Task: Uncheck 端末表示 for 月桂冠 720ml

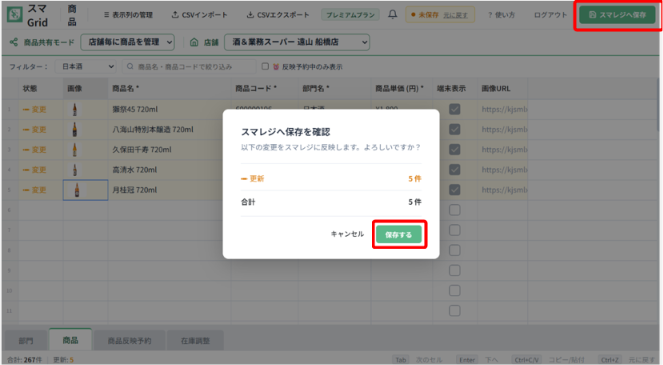Action: 455,190
